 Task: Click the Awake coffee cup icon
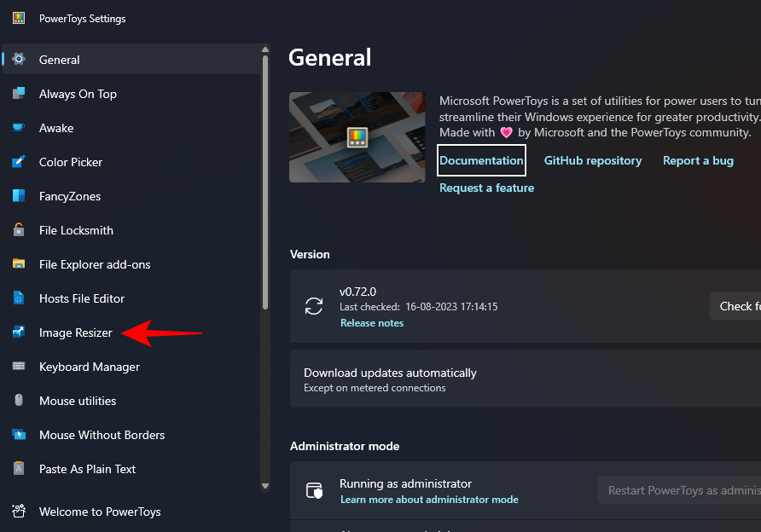point(19,128)
